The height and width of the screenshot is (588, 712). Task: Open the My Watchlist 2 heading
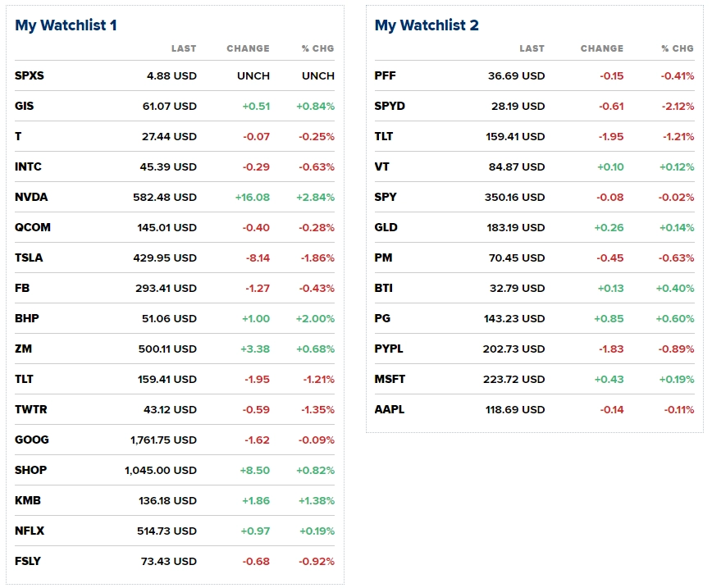tap(427, 25)
